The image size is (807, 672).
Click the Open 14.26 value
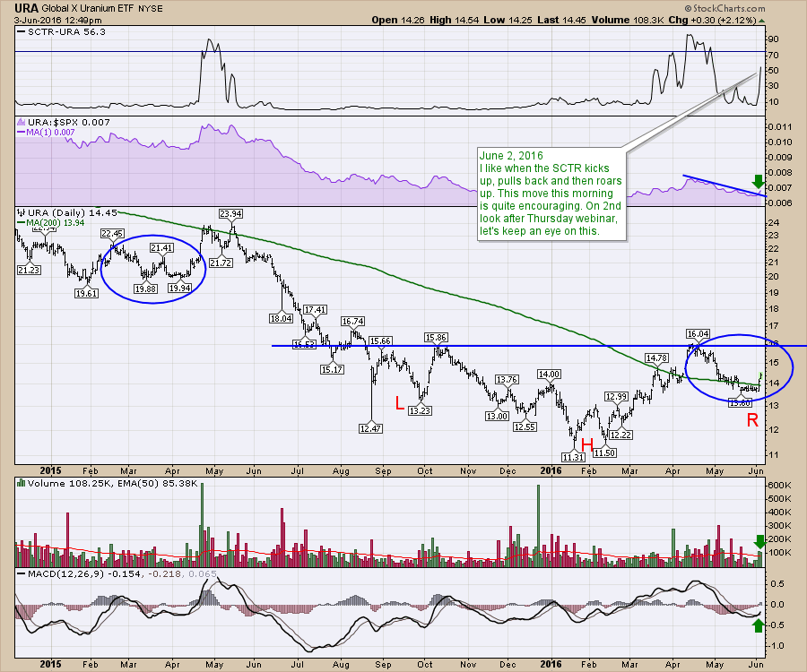pos(398,20)
